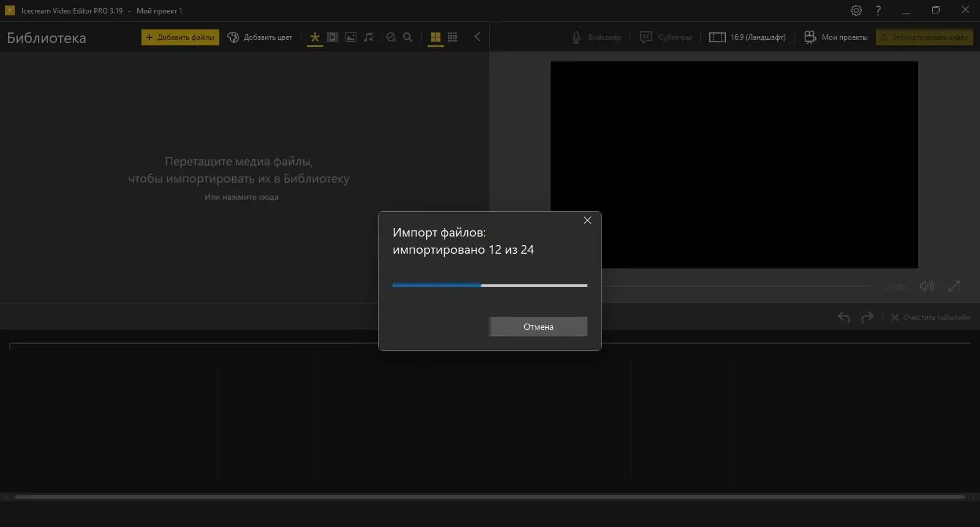Click the yellow "Добавить файлы" button
980x527 pixels.
[180, 37]
